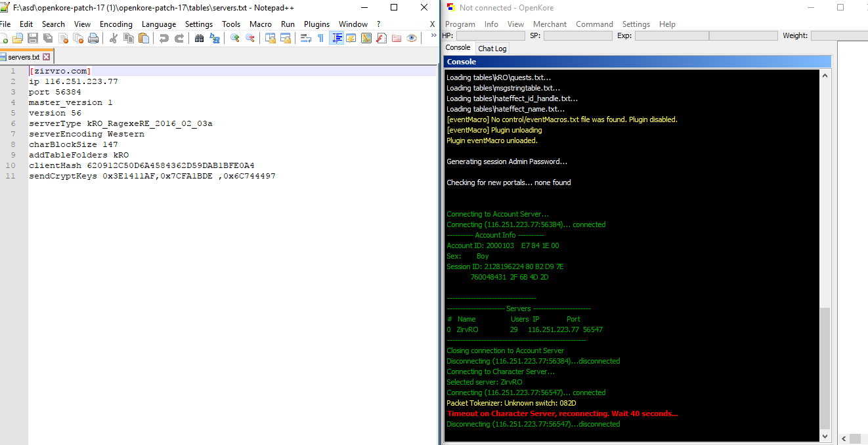868x445 pixels.
Task: Open the OpenKore Command menu
Action: coord(594,24)
